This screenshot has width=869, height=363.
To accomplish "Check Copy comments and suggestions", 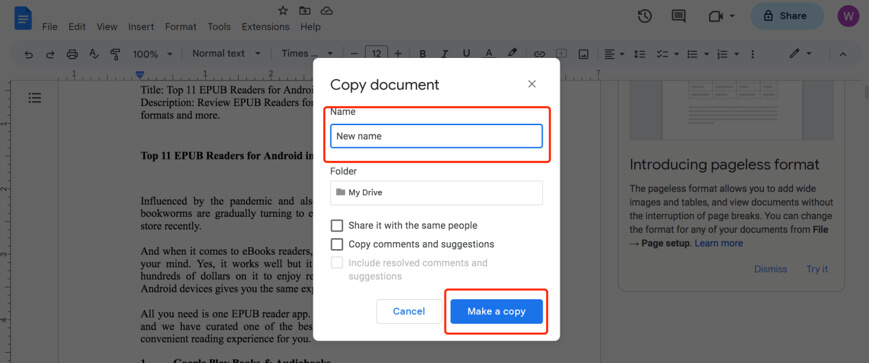I will point(336,244).
